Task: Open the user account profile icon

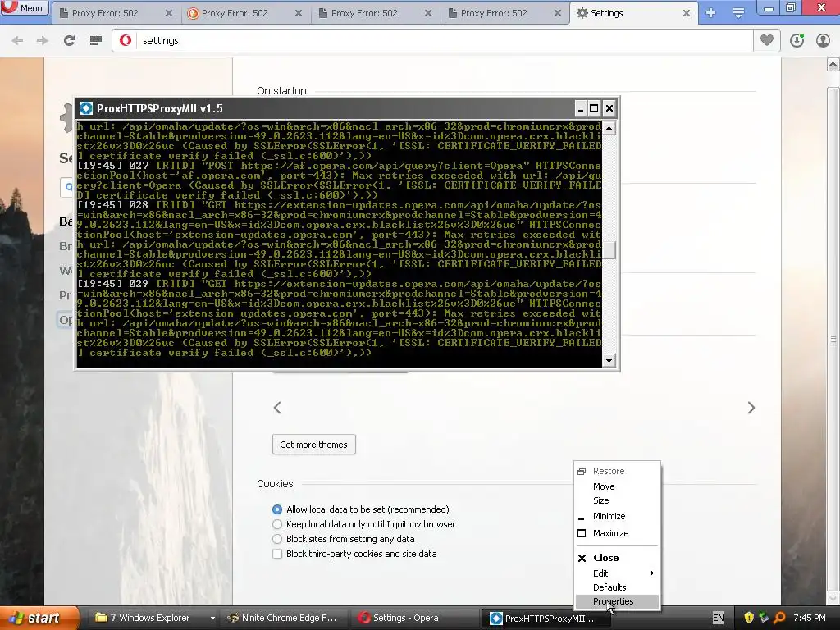Action: point(823,40)
